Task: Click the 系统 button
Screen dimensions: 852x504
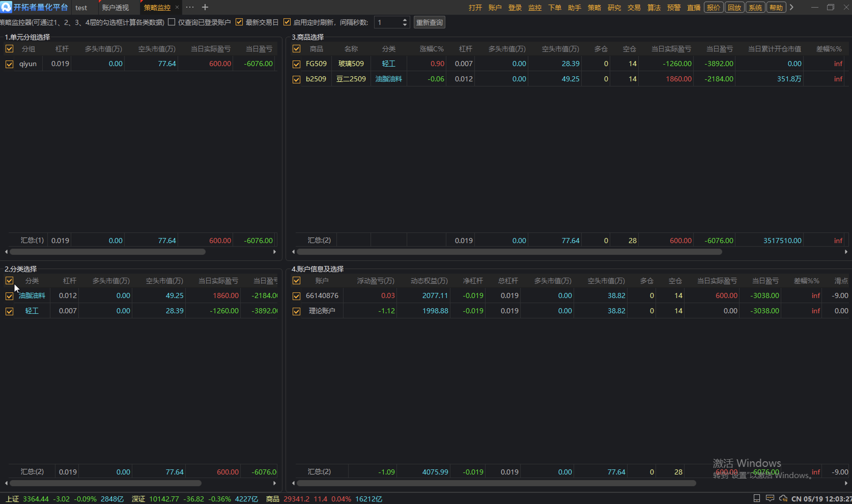Action: 755,7
